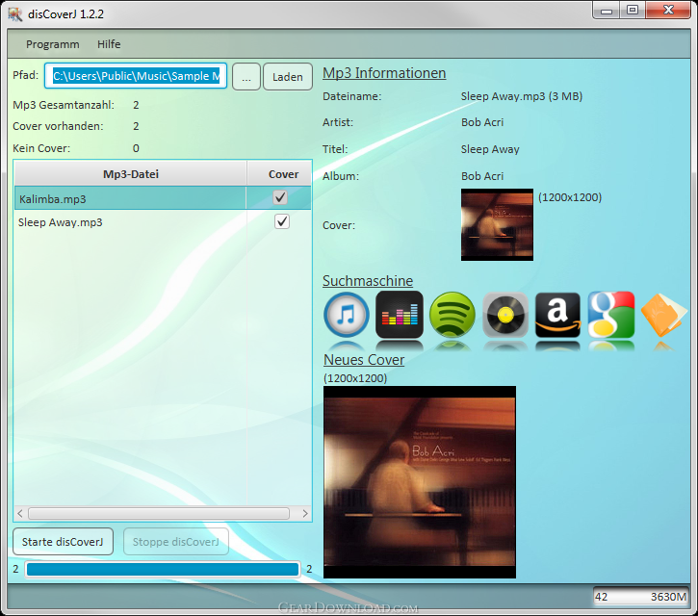698x616 pixels.
Task: Open the Hilfe menu
Action: click(109, 44)
